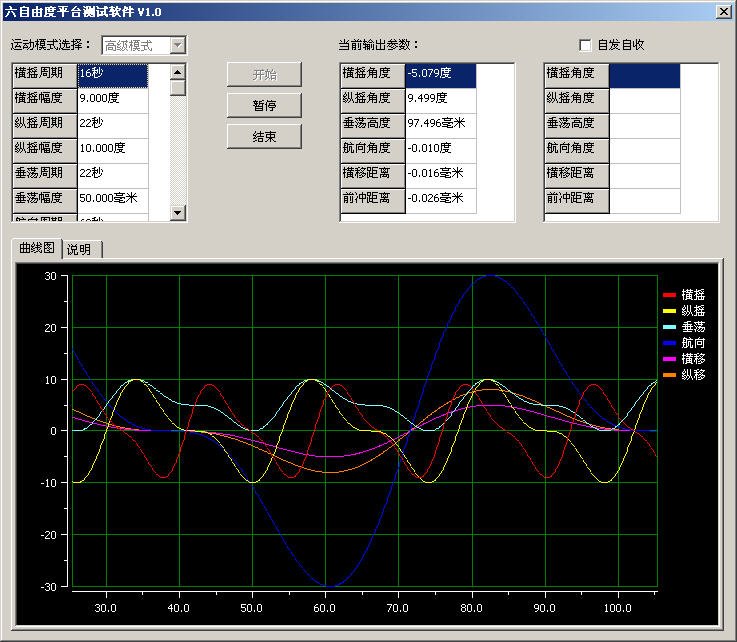737x642 pixels.
Task: Click the blue 航向 legend swatch
Action: pyautogui.click(x=669, y=343)
